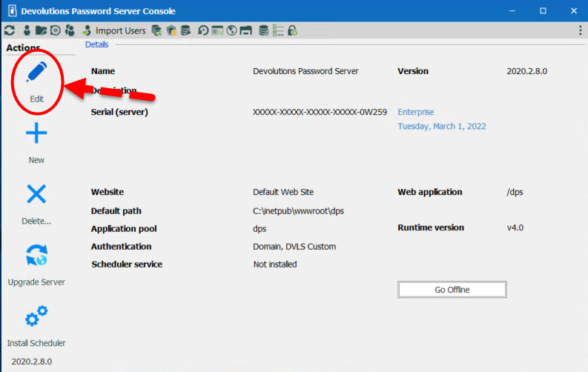Click the Tuesday, March 1, 2022 date link

(x=442, y=126)
